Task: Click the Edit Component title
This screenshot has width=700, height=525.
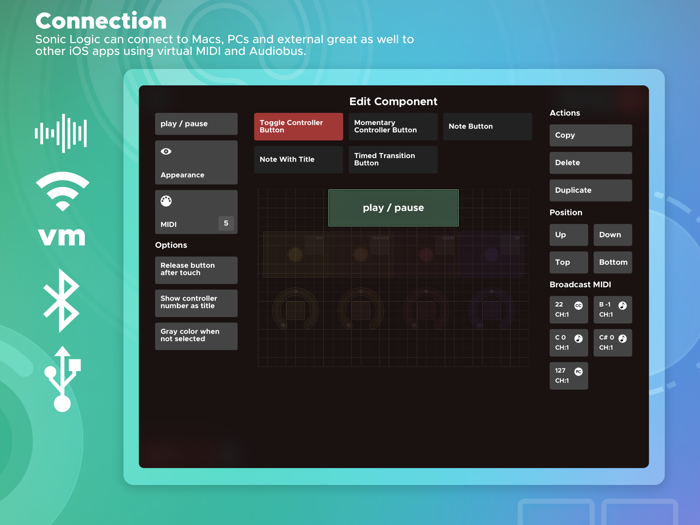Action: point(393,101)
